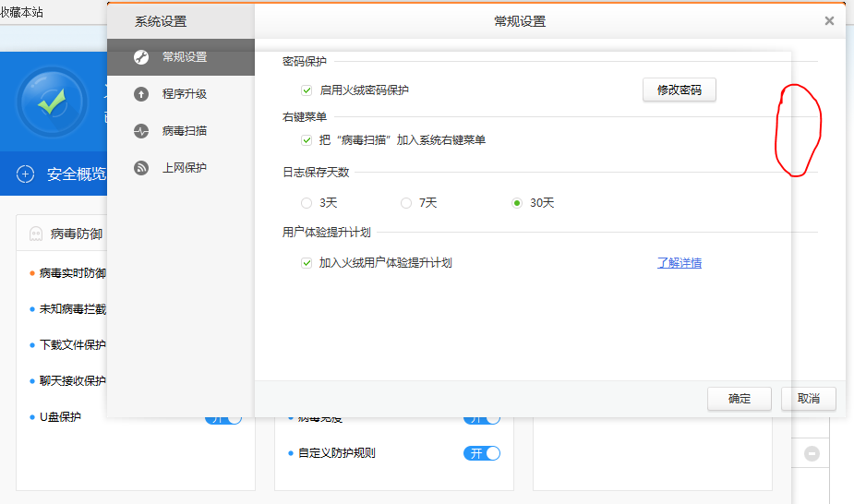
Task: Switch to the 上网保护 settings tab
Action: click(184, 168)
